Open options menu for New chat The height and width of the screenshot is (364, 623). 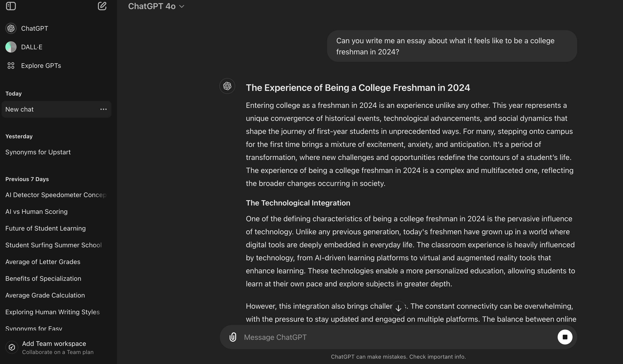click(103, 109)
